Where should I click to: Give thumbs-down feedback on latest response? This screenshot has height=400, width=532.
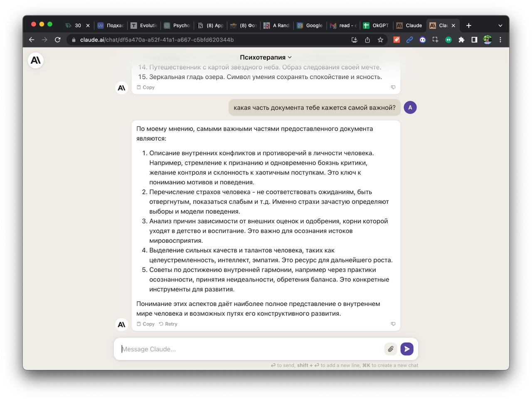click(x=393, y=324)
